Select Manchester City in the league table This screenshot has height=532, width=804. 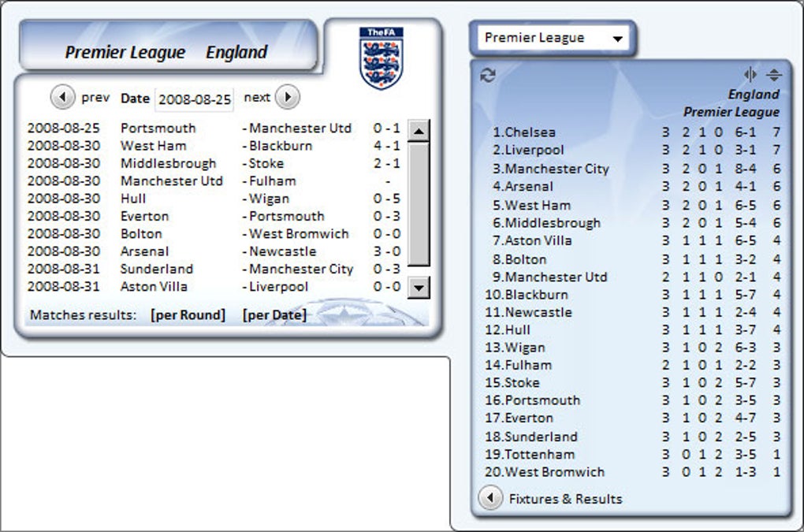pos(556,169)
